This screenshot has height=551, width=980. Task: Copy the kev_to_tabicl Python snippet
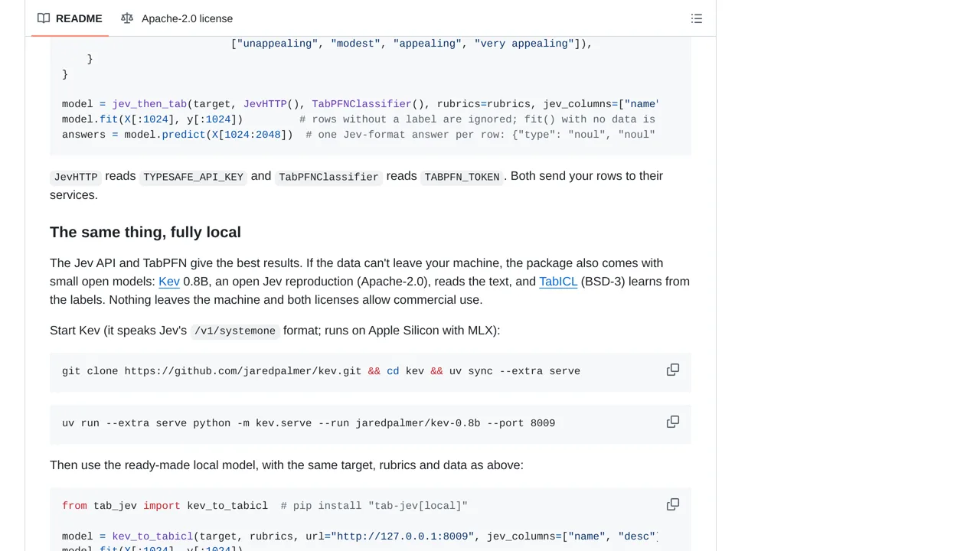pos(673,505)
